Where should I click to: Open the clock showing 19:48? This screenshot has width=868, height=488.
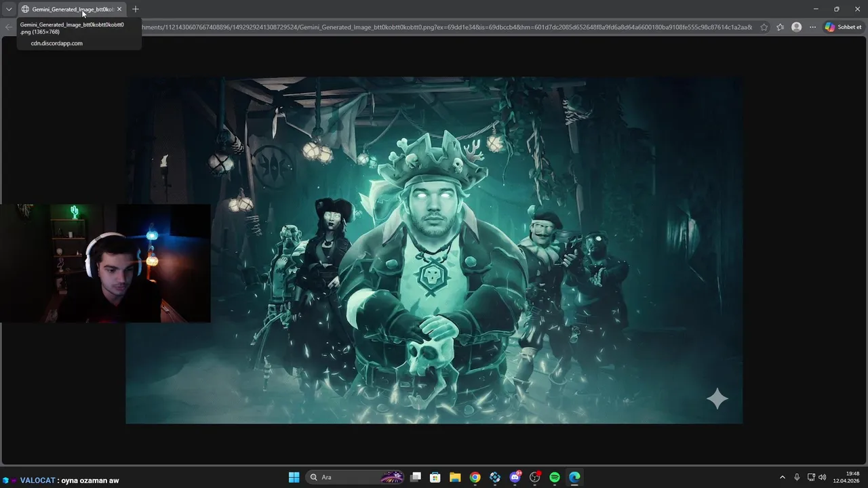coord(846,477)
